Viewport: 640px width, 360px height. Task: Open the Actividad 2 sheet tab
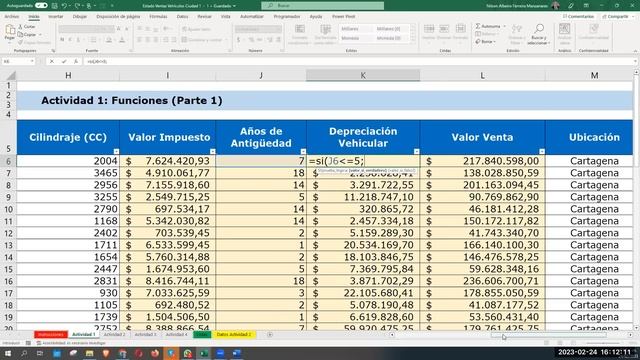tap(114, 335)
